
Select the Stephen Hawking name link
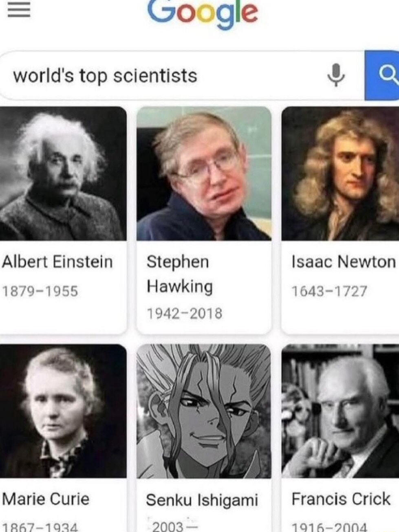coord(180,274)
